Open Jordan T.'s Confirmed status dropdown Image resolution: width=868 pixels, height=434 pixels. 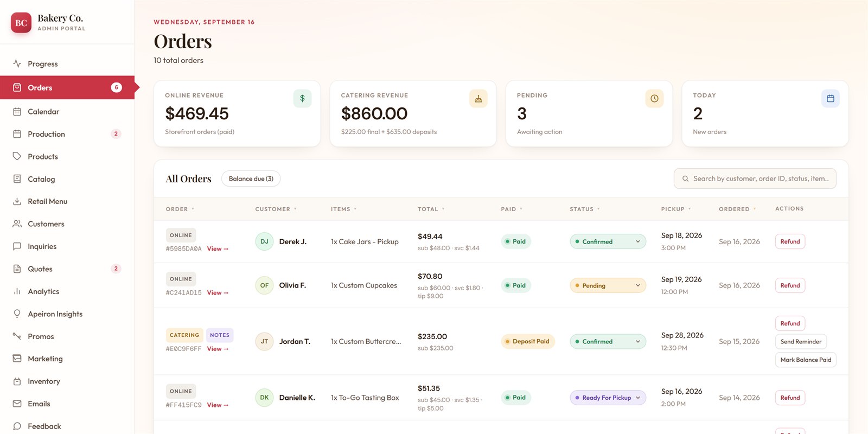click(608, 341)
